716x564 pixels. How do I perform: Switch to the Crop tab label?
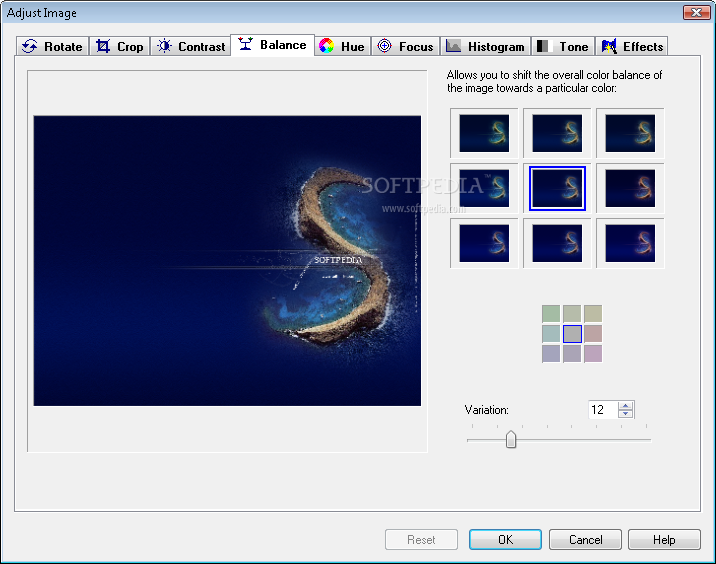(x=130, y=47)
